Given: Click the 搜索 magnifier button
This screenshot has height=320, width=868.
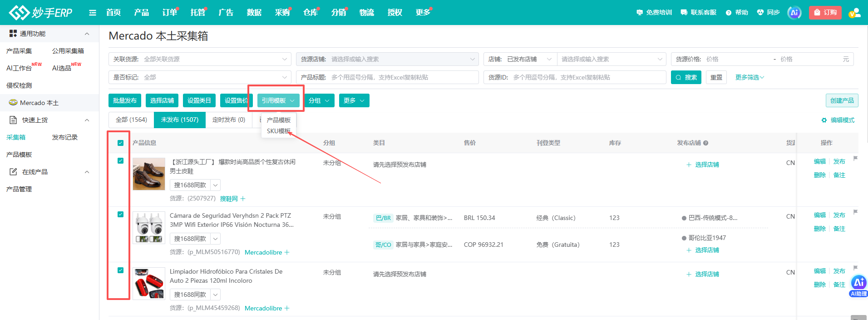Looking at the screenshot, I should 686,77.
